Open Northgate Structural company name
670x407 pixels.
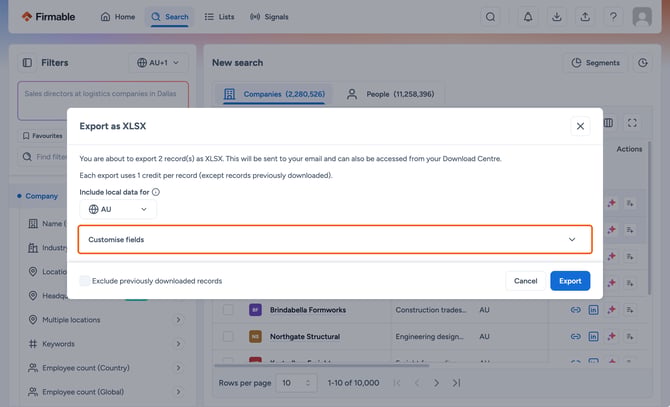tap(305, 337)
